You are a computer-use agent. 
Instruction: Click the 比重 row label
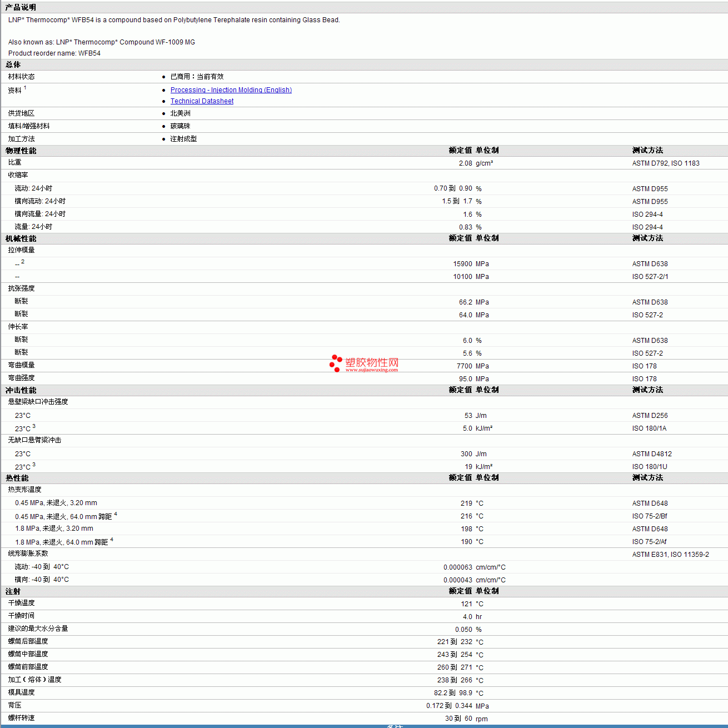tap(14, 162)
